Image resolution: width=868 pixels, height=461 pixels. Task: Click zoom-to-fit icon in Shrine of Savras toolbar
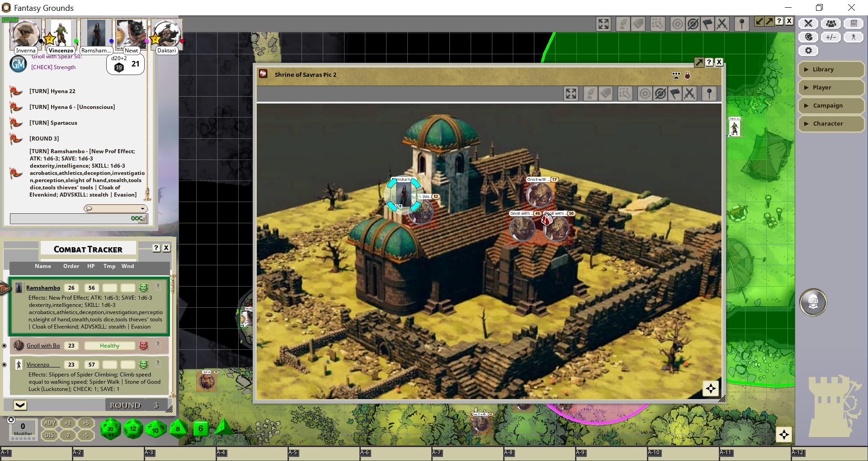point(571,94)
